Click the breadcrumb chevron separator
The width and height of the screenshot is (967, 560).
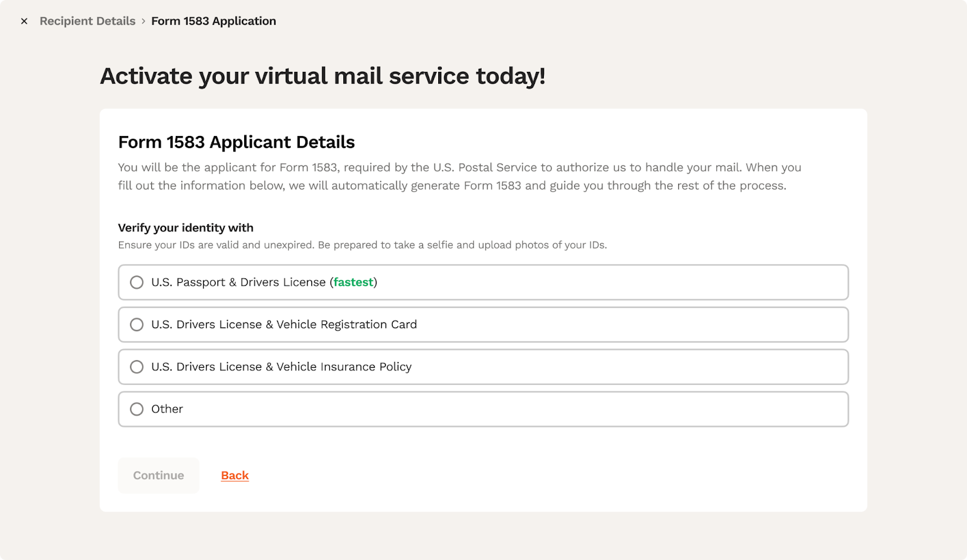[143, 21]
